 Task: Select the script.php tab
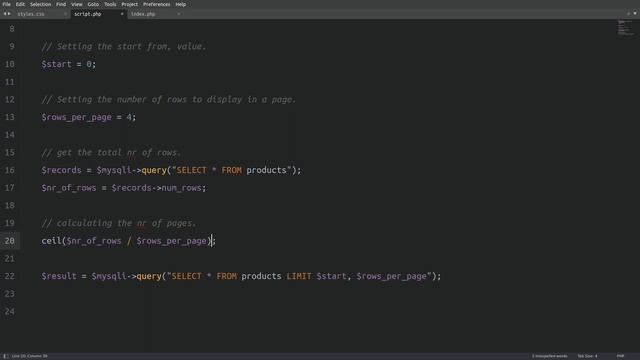pos(87,14)
